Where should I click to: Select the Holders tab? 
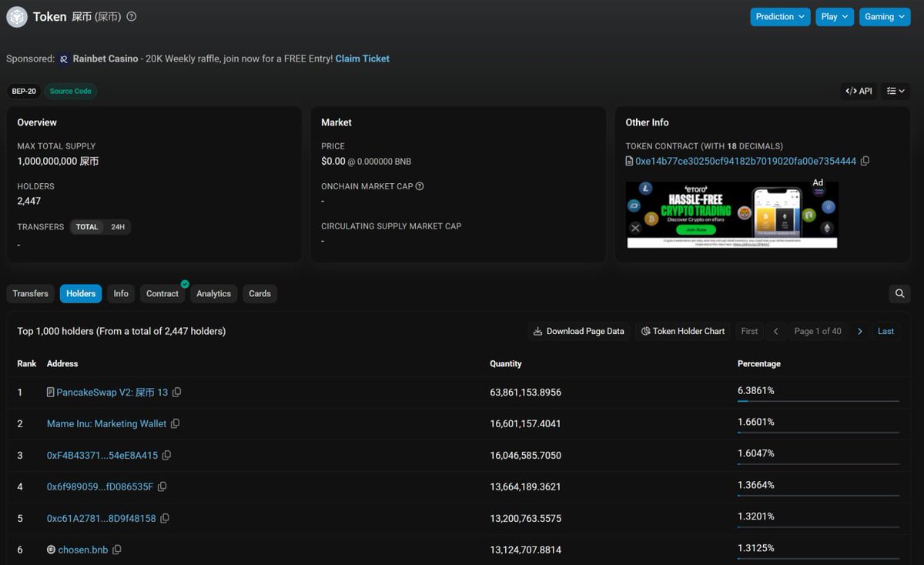[x=81, y=293]
